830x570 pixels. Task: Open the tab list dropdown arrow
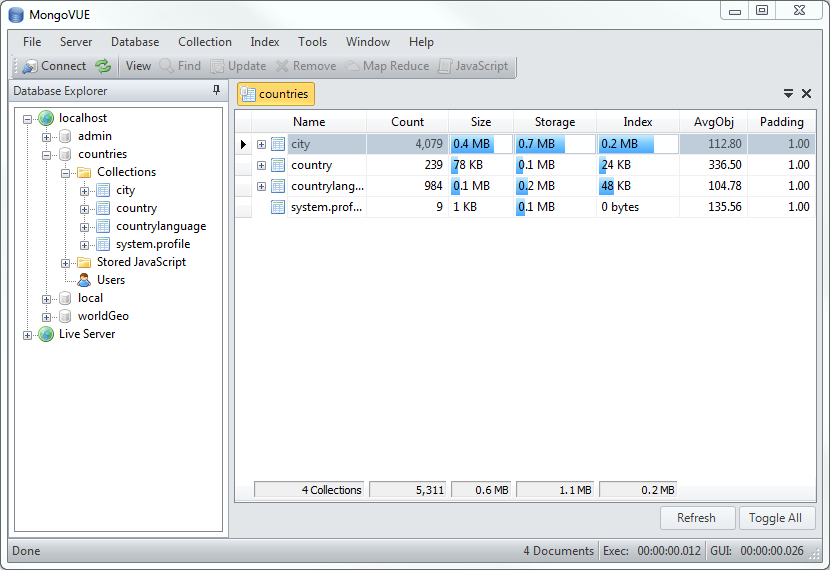click(788, 94)
